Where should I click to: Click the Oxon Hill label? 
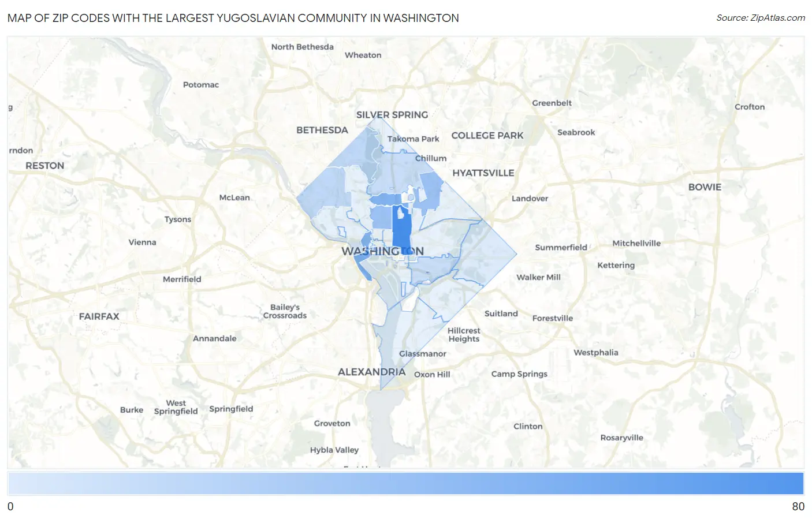point(432,375)
